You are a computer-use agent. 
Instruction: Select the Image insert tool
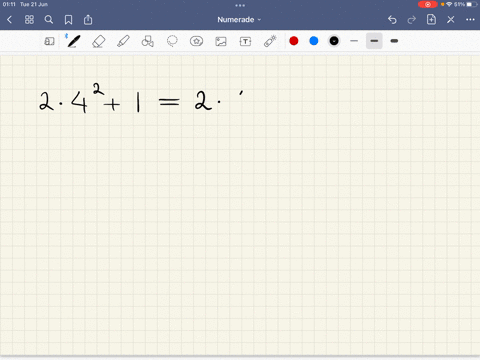(x=221, y=41)
